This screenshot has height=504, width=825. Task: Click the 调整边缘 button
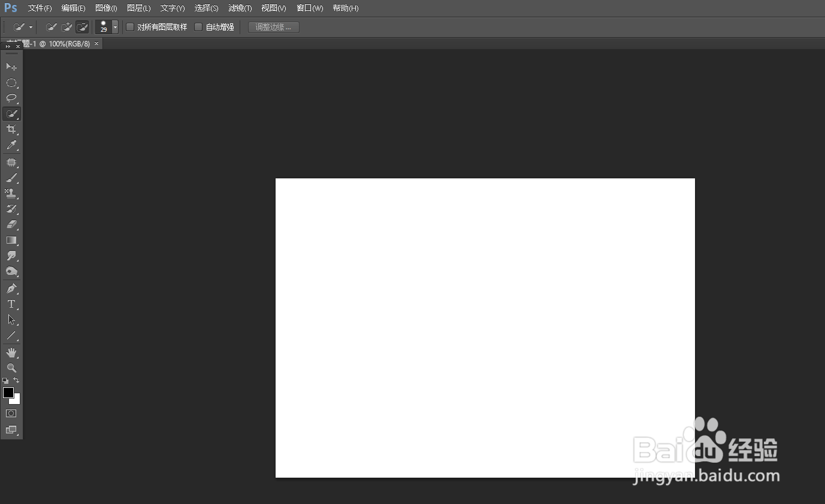[273, 26]
